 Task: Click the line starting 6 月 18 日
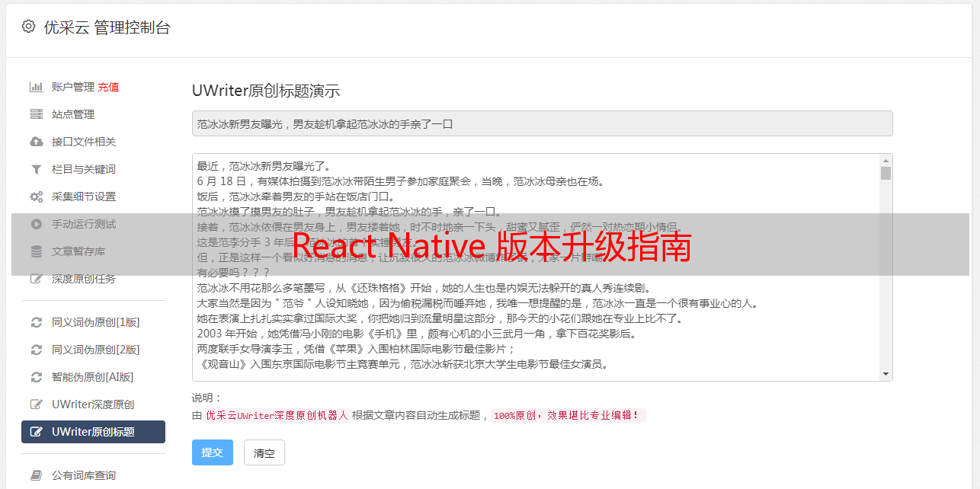pos(401,181)
